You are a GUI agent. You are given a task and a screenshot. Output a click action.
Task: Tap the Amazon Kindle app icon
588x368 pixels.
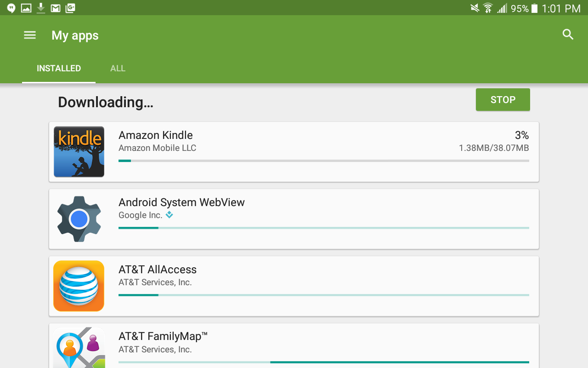[79, 152]
